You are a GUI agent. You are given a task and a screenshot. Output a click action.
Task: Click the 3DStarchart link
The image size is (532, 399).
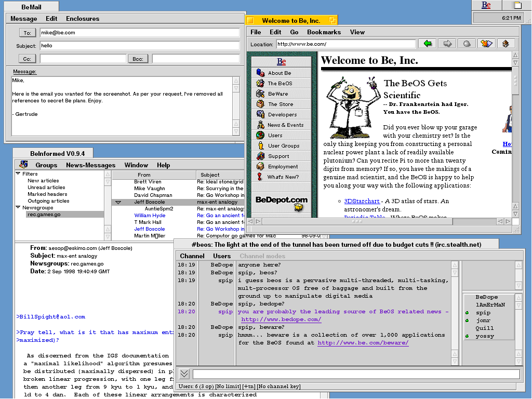tap(362, 201)
